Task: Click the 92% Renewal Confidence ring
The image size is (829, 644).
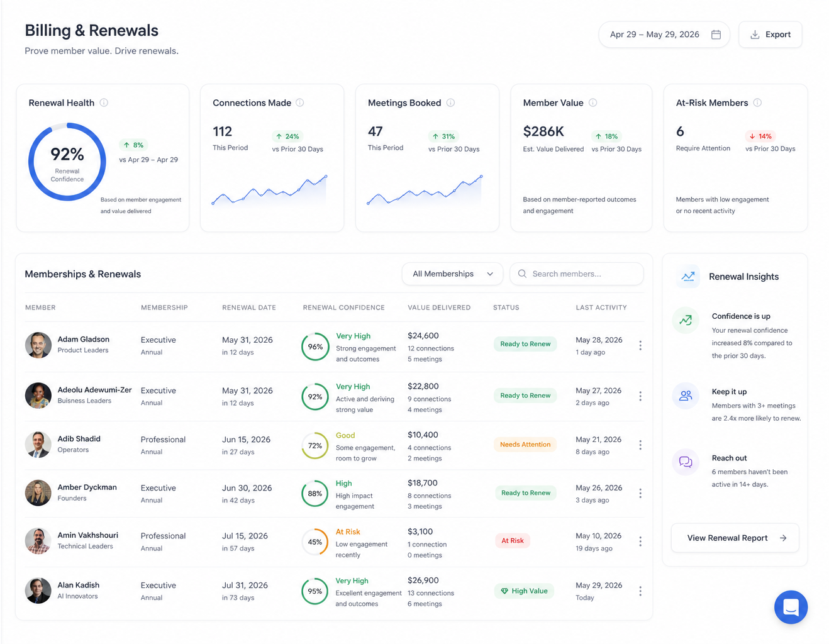Action: 67,162
